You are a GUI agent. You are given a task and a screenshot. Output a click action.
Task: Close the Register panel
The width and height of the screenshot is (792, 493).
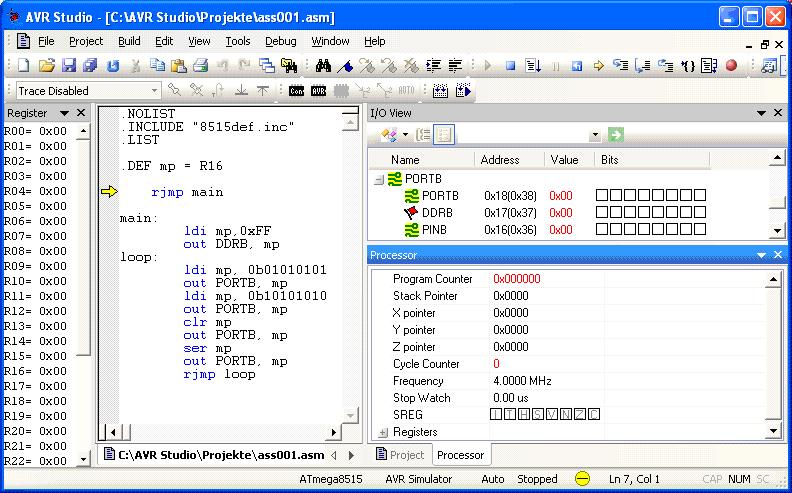point(81,113)
